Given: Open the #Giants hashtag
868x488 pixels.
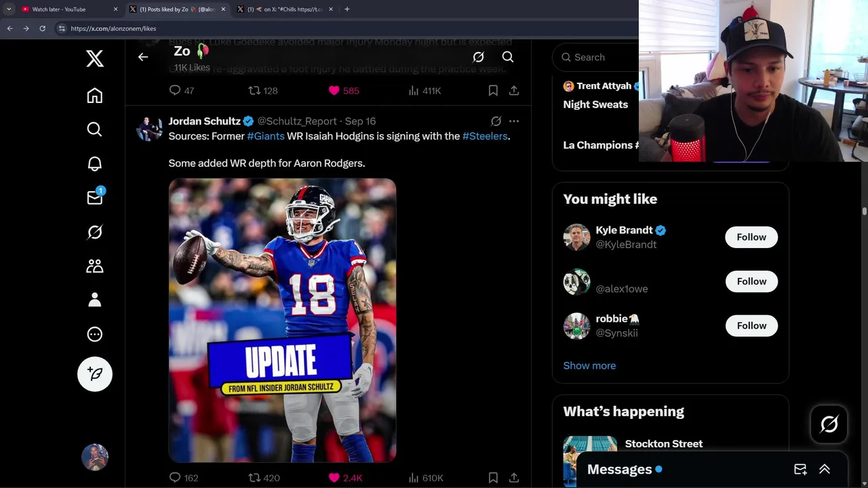Looking at the screenshot, I should point(266,136).
